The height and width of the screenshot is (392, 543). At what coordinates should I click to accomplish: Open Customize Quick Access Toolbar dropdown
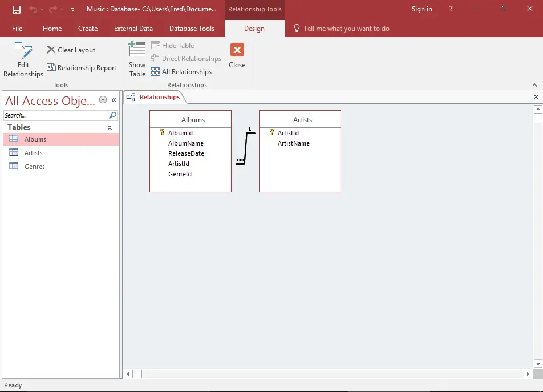click(x=72, y=10)
